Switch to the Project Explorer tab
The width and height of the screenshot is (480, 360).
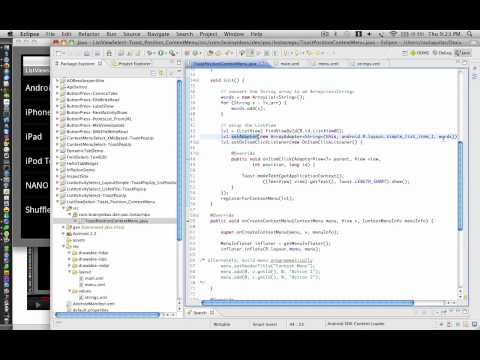tap(132, 63)
